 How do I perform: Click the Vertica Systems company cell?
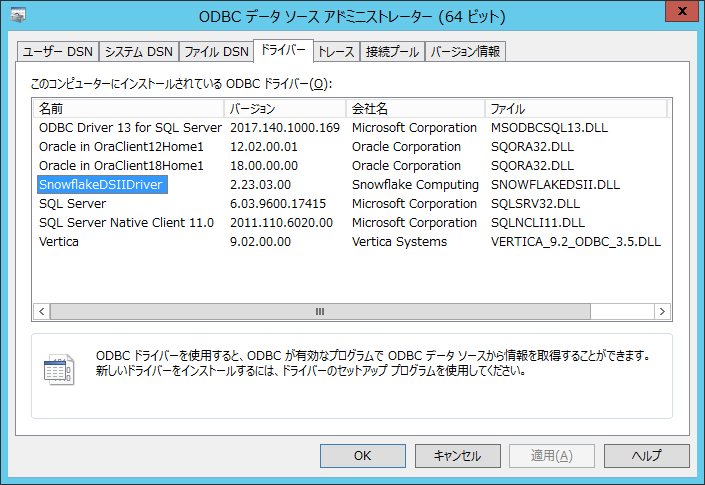pyautogui.click(x=399, y=241)
